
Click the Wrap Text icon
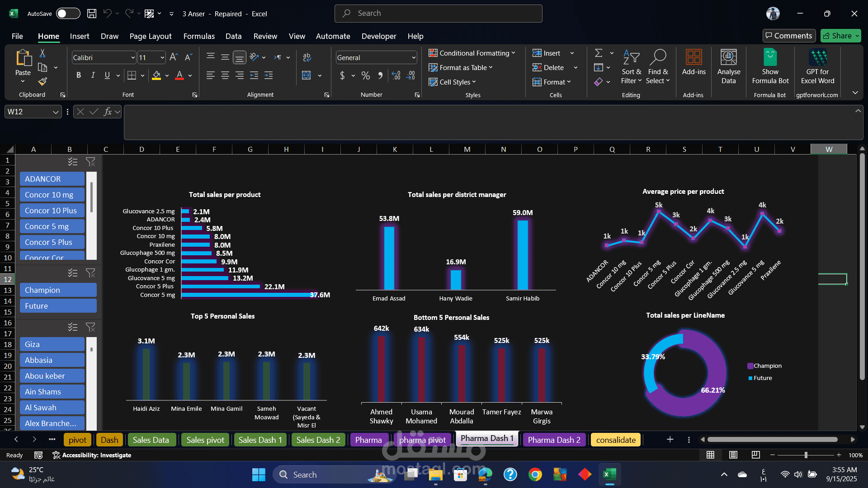pos(307,57)
